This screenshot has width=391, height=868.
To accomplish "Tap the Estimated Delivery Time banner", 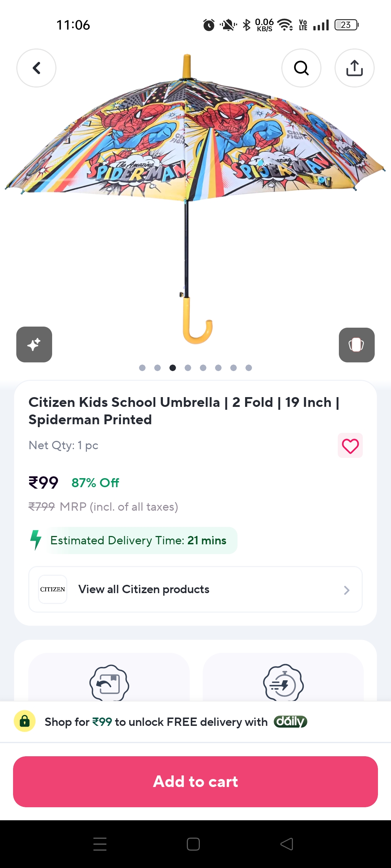I will [x=138, y=540].
